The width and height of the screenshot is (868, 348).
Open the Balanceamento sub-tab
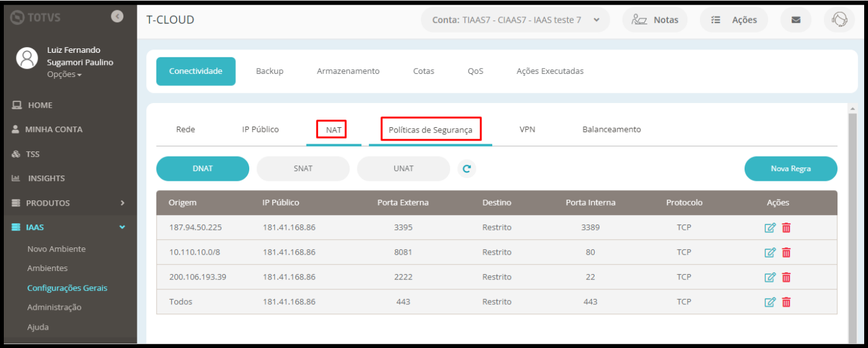coord(612,129)
